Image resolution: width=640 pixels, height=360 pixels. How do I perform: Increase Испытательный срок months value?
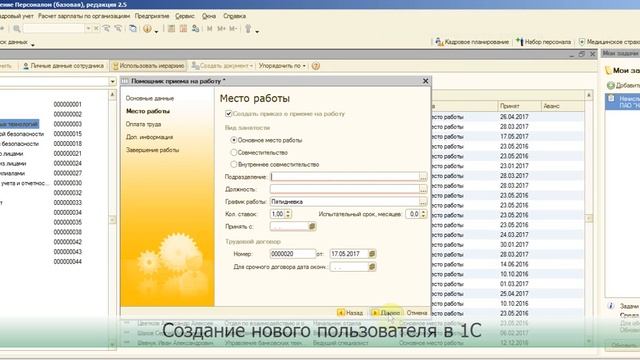pos(423,212)
